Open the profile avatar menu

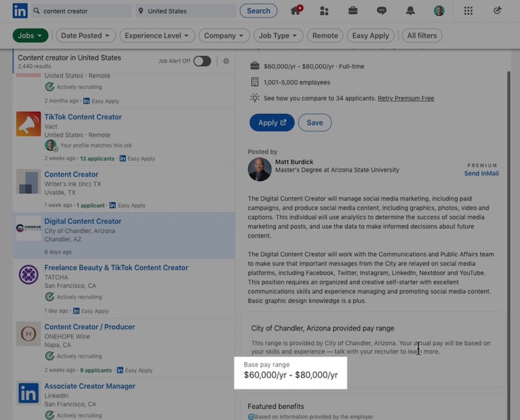[439, 10]
